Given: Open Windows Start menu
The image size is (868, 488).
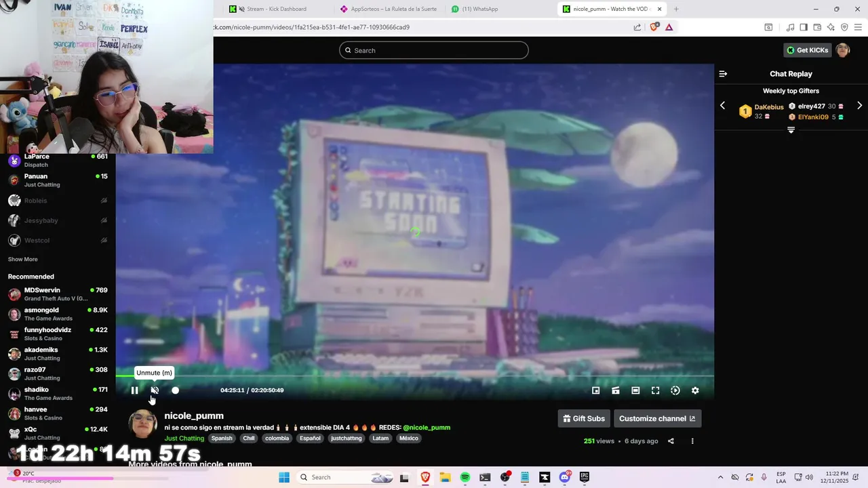Looking at the screenshot, I should point(283,477).
